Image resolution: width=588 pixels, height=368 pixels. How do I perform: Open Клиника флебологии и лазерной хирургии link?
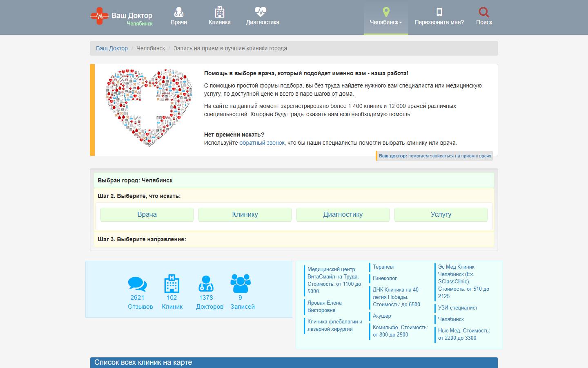coord(335,325)
